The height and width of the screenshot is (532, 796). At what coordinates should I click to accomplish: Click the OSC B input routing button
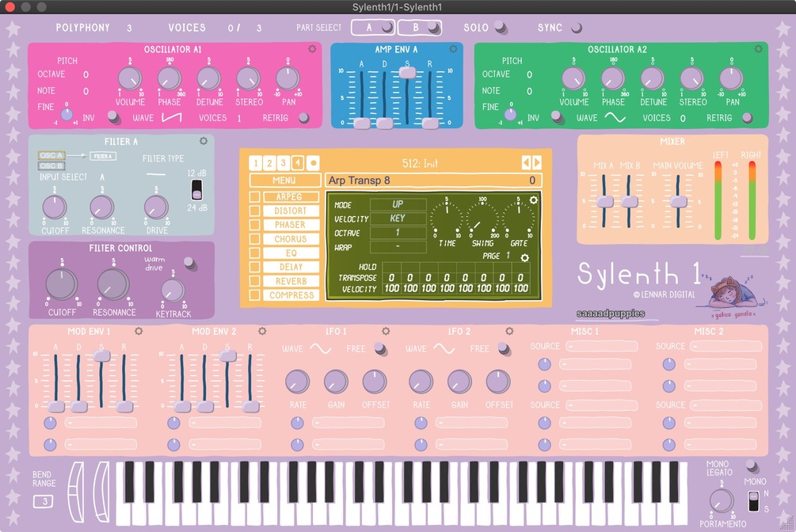pos(51,165)
